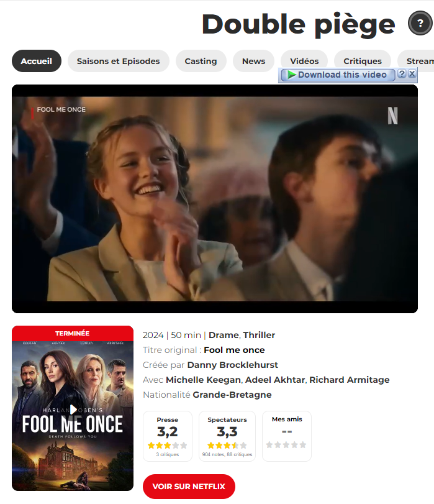Open Michelle Keegan actor page
The width and height of the screenshot is (434, 504).
coord(203,380)
